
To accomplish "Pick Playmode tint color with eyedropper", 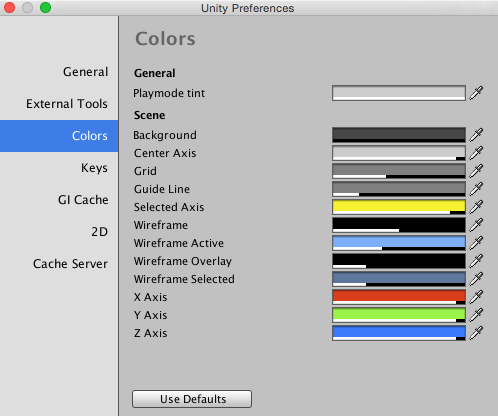I will [476, 93].
